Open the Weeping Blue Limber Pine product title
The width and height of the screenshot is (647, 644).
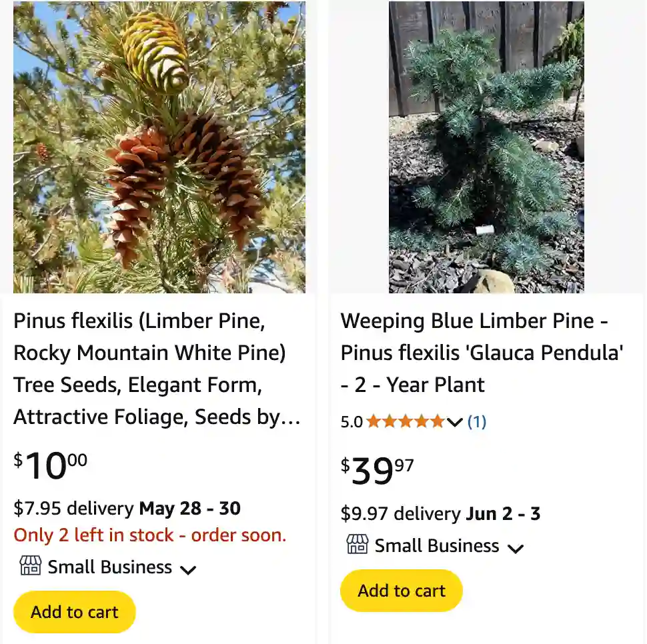482,353
